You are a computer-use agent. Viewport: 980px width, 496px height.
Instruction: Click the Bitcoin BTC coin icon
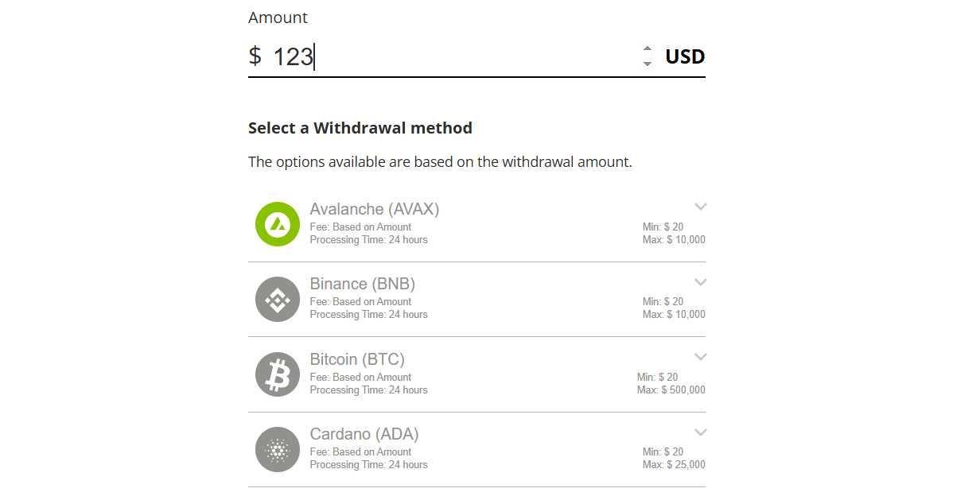pyautogui.click(x=277, y=374)
